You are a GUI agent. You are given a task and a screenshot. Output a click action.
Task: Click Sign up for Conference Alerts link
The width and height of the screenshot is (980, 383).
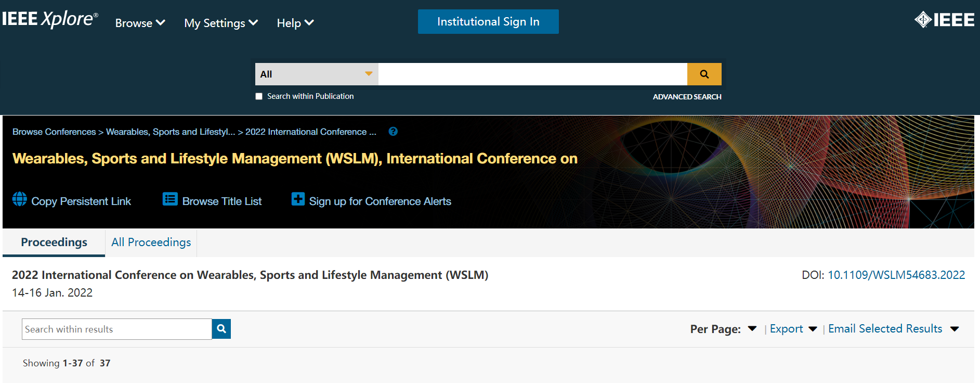click(380, 201)
